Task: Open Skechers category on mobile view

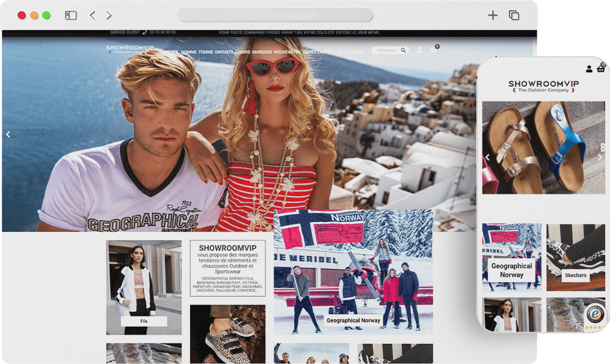Action: (x=575, y=275)
